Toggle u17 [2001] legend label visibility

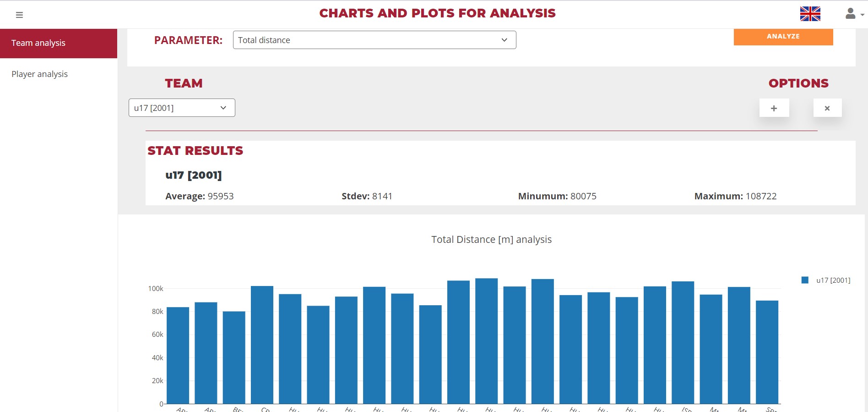[x=833, y=280]
